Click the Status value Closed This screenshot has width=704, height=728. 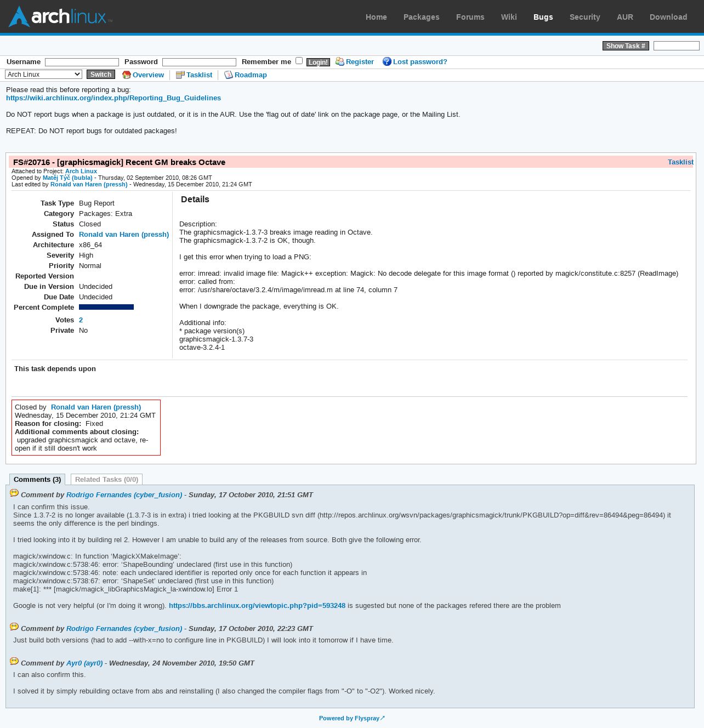tap(90, 224)
